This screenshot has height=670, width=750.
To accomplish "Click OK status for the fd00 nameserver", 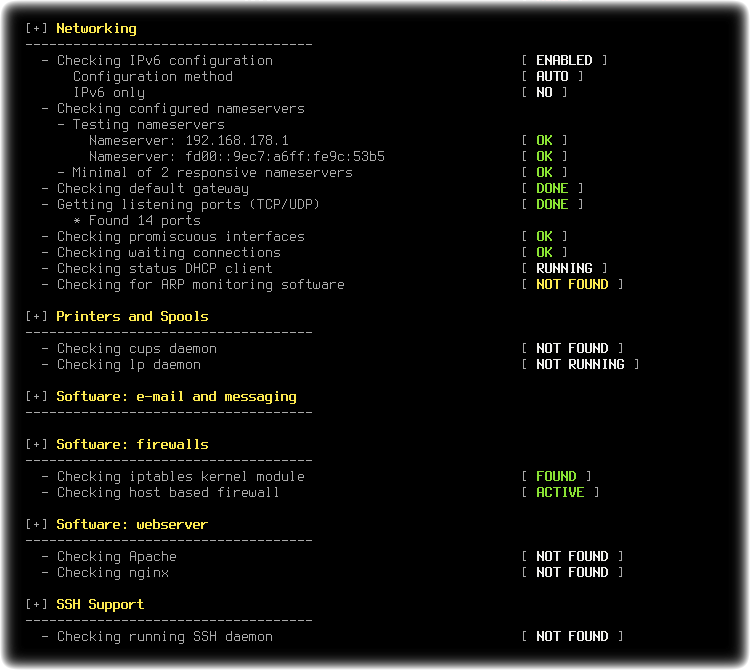I will [x=544, y=156].
